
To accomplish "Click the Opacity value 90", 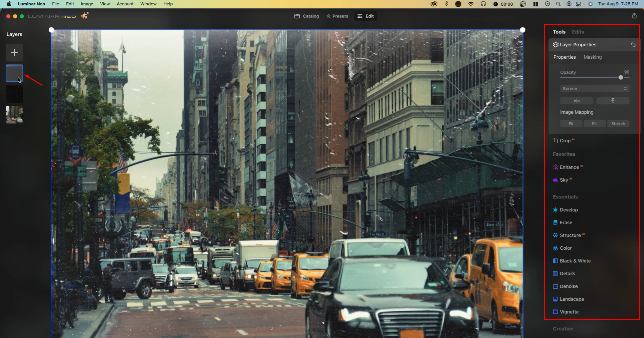I will click(x=627, y=72).
